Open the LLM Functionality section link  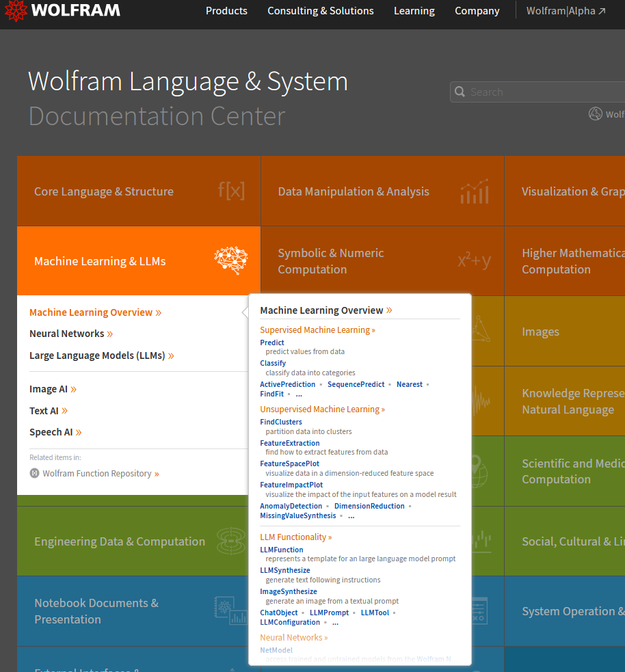pyautogui.click(x=296, y=537)
